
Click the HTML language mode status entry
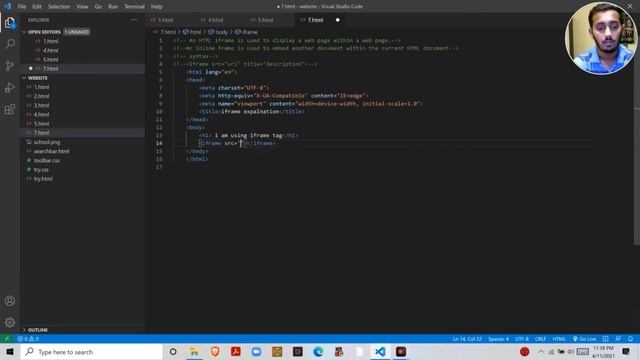tap(559, 339)
